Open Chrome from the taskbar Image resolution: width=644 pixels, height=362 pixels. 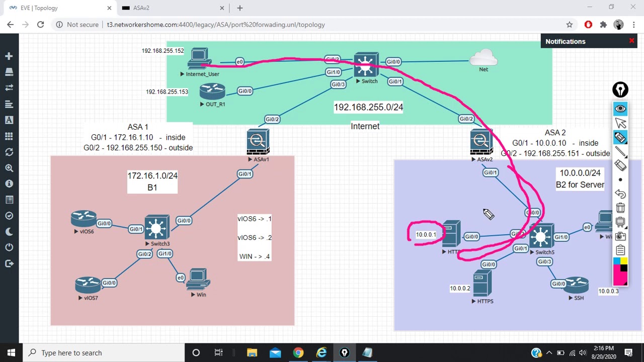pyautogui.click(x=298, y=352)
